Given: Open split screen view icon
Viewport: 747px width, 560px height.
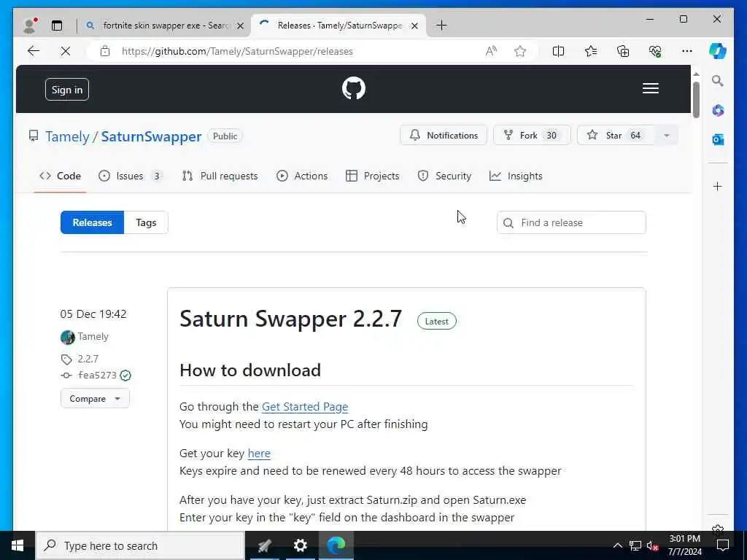Looking at the screenshot, I should coord(558,51).
